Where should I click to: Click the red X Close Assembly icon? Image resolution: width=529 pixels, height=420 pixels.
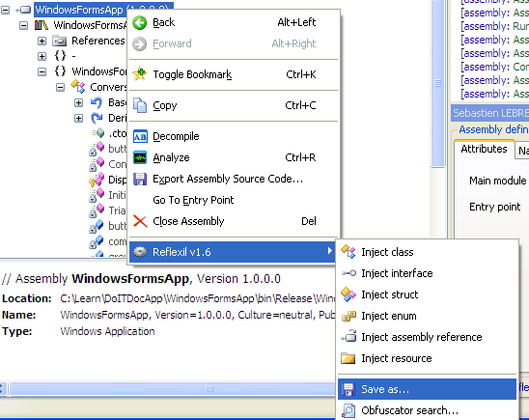[x=140, y=221]
